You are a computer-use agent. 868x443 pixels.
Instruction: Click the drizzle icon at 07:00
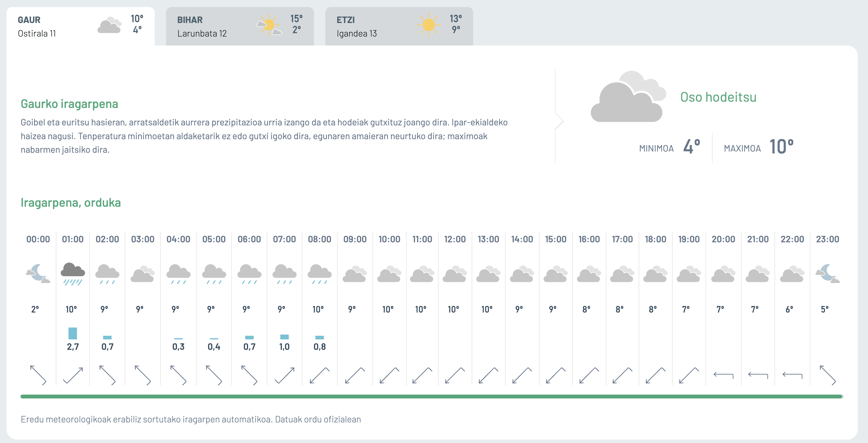click(x=284, y=274)
